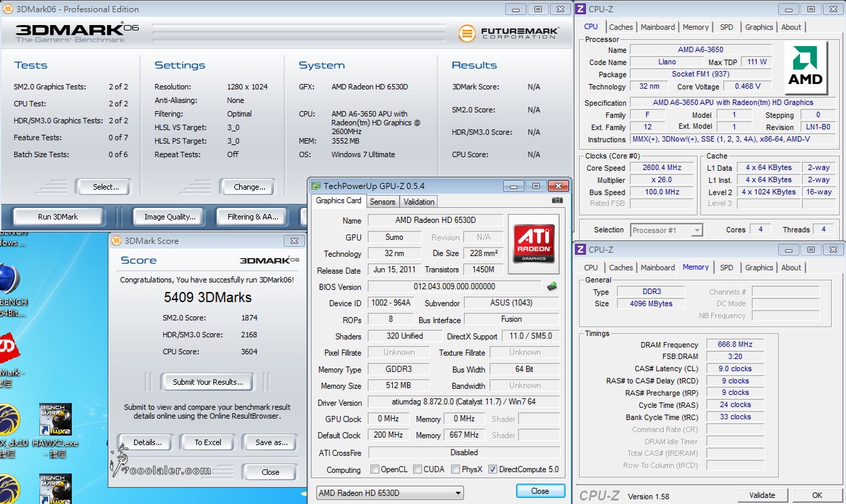The image size is (846, 504).
Task: Click the Package value Socket FM1 (937)
Action: [701, 74]
